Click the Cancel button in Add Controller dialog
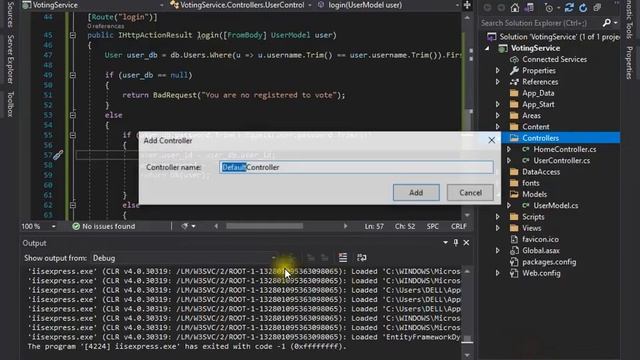The width and height of the screenshot is (640, 360). click(470, 193)
